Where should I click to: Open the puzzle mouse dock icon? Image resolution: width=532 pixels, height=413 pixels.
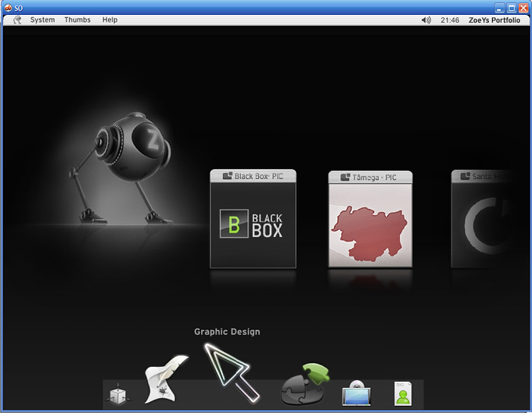pos(304,384)
